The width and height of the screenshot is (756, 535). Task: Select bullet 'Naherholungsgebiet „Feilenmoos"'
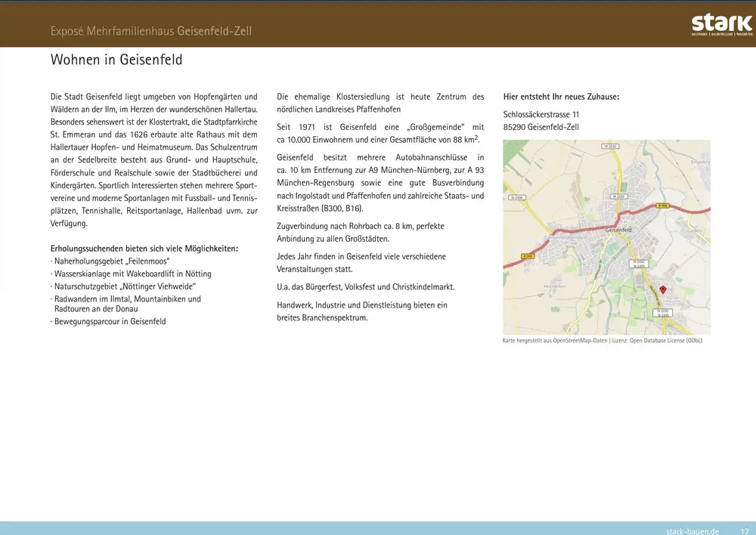coord(110,261)
